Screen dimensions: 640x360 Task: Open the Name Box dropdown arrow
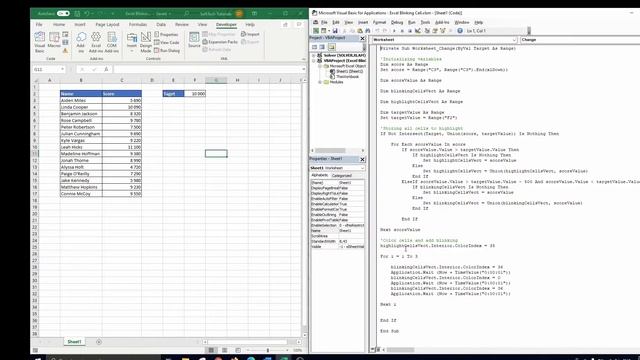coord(62,69)
